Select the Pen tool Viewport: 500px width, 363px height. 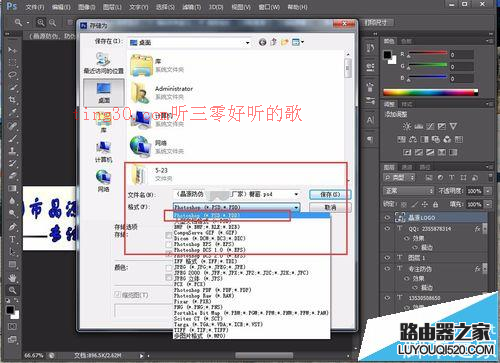click(12, 227)
